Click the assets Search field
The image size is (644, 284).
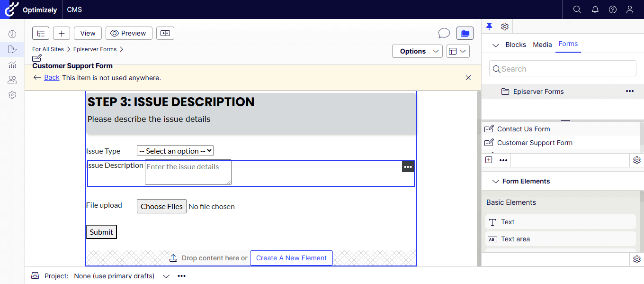563,69
